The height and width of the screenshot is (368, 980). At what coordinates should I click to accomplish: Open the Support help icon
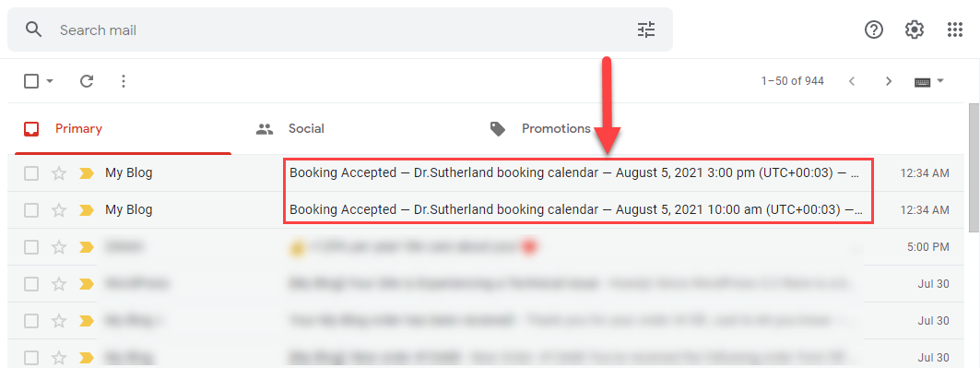(873, 30)
